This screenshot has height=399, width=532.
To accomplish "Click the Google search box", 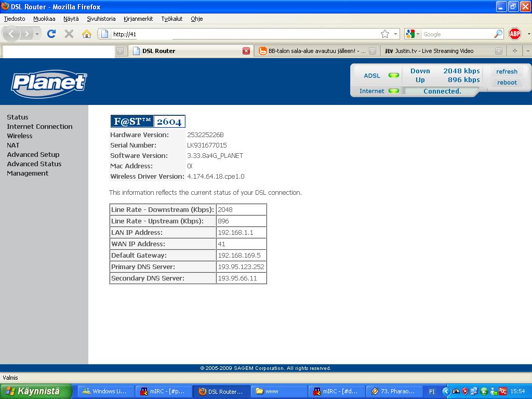I will pyautogui.click(x=457, y=34).
